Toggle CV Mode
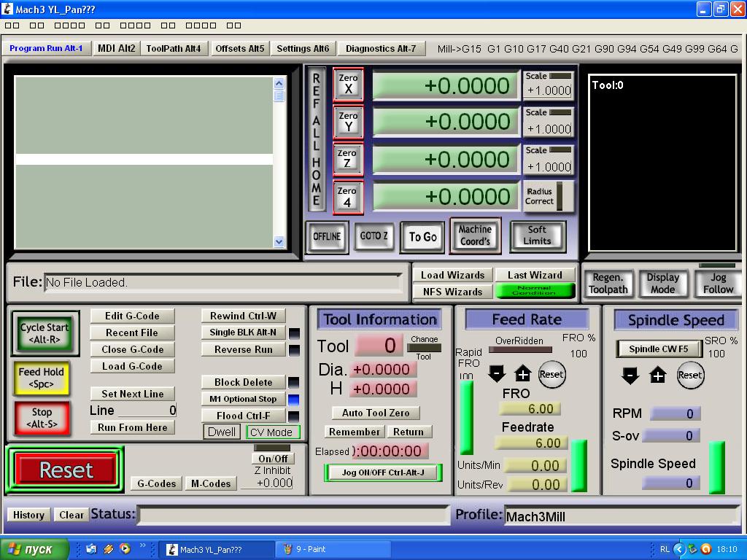 tap(273, 432)
